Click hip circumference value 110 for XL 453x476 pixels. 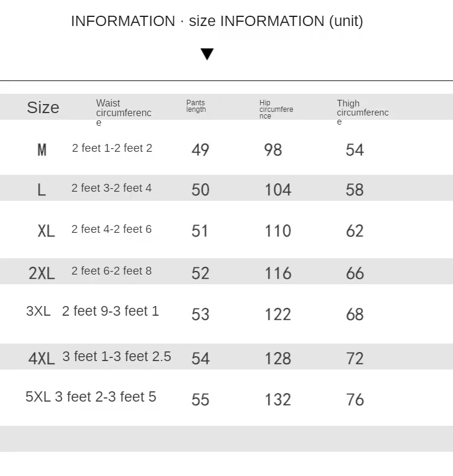click(x=278, y=231)
